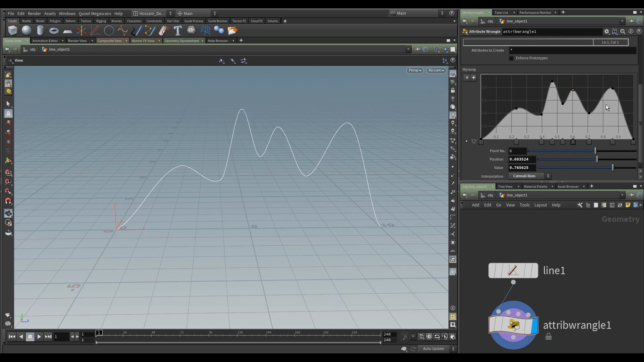Select the attribwrangle1 node
Viewport: 644px width, 362px height.
tap(513, 325)
